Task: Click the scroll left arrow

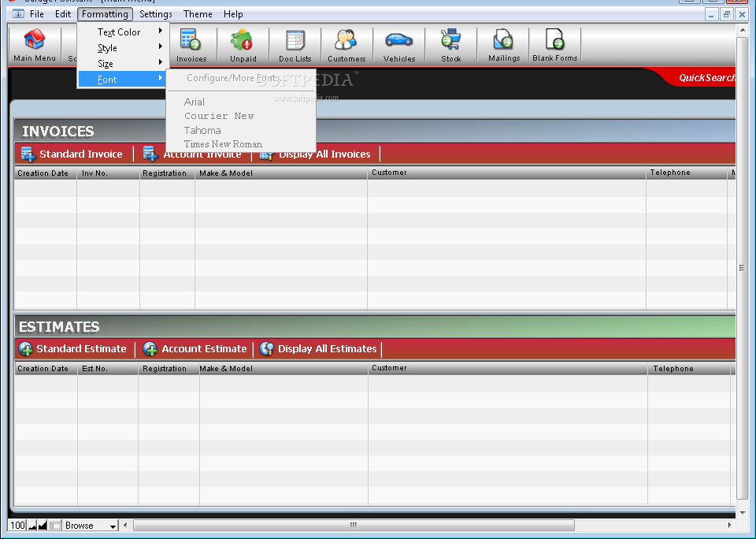Action: 125,525
